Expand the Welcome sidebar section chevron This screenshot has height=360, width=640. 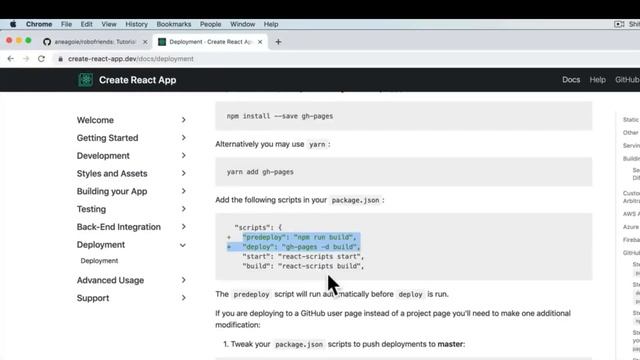coord(184,120)
